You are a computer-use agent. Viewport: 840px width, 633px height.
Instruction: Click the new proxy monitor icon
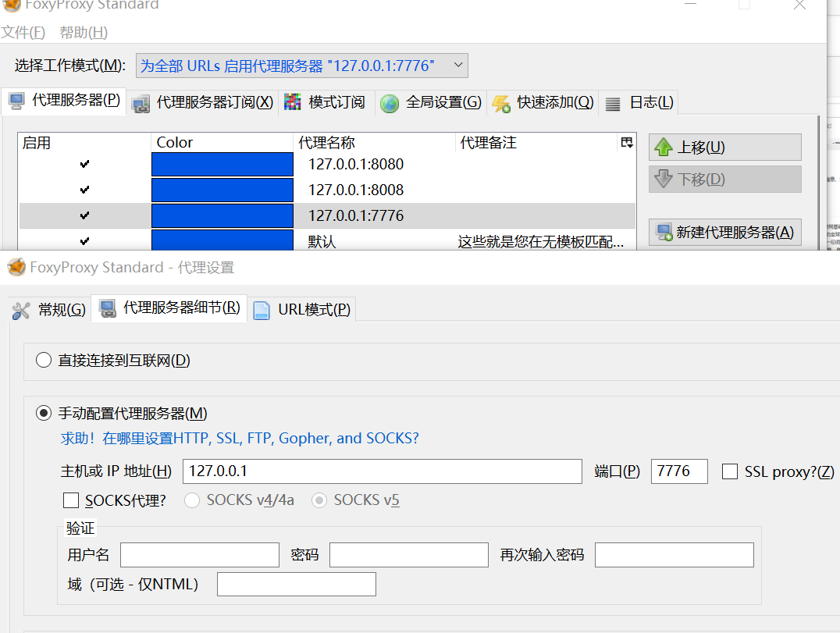click(x=664, y=233)
